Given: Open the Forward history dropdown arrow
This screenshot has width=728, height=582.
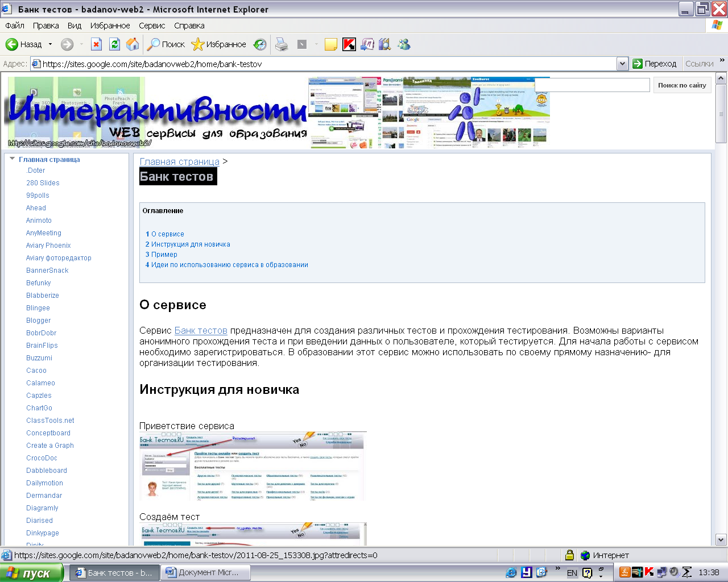Looking at the screenshot, I should tap(81, 44).
